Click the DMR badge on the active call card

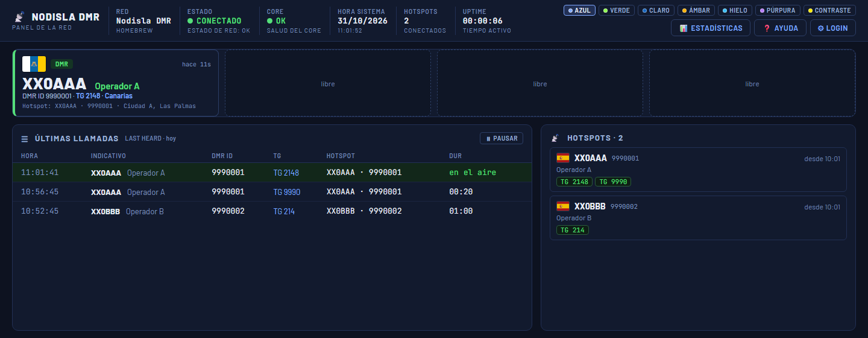point(61,64)
